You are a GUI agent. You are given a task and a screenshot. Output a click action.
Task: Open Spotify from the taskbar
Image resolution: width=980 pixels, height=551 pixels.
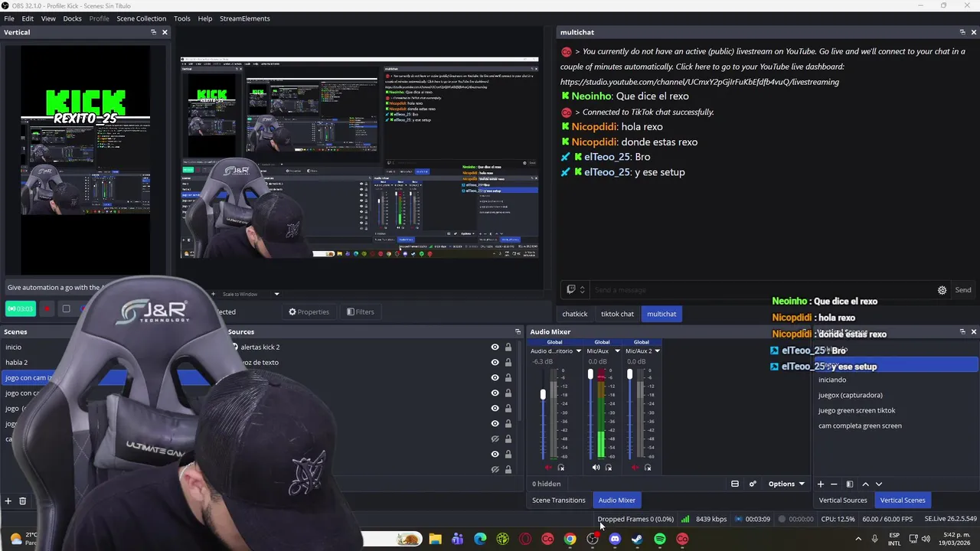click(x=660, y=539)
